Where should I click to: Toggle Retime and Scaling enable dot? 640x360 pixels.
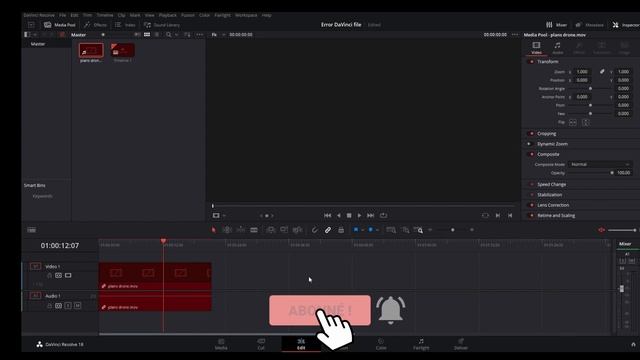(x=531, y=215)
